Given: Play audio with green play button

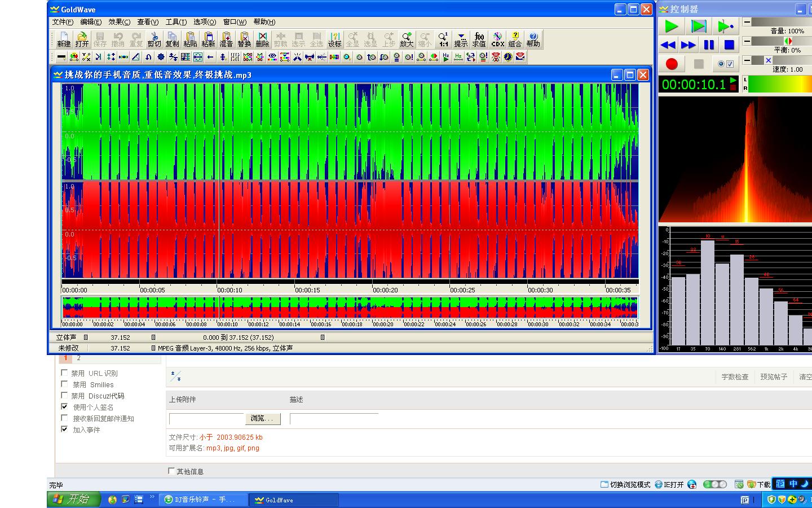Looking at the screenshot, I should pyautogui.click(x=671, y=26).
